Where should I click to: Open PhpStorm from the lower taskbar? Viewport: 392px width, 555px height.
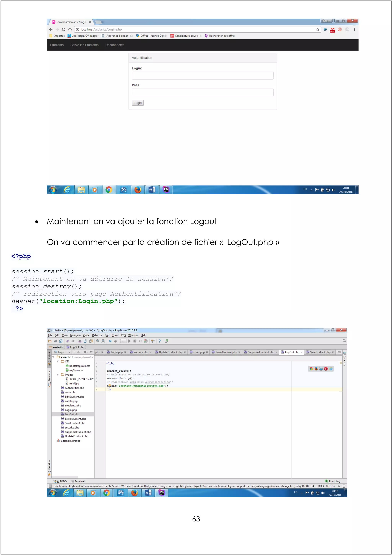(162, 493)
